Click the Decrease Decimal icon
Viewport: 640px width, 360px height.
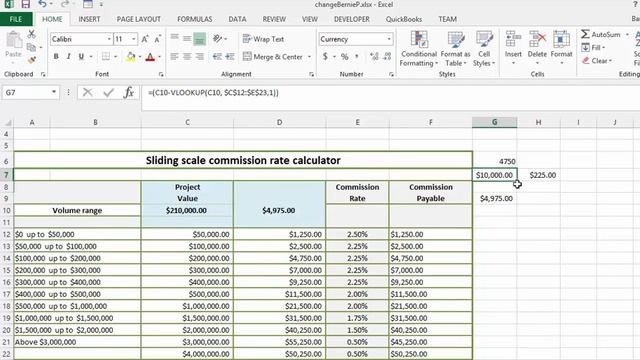(387, 57)
